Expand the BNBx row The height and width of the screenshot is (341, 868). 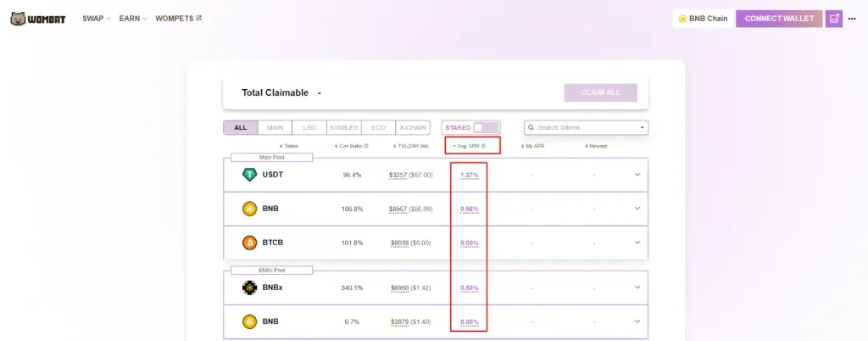tap(637, 288)
